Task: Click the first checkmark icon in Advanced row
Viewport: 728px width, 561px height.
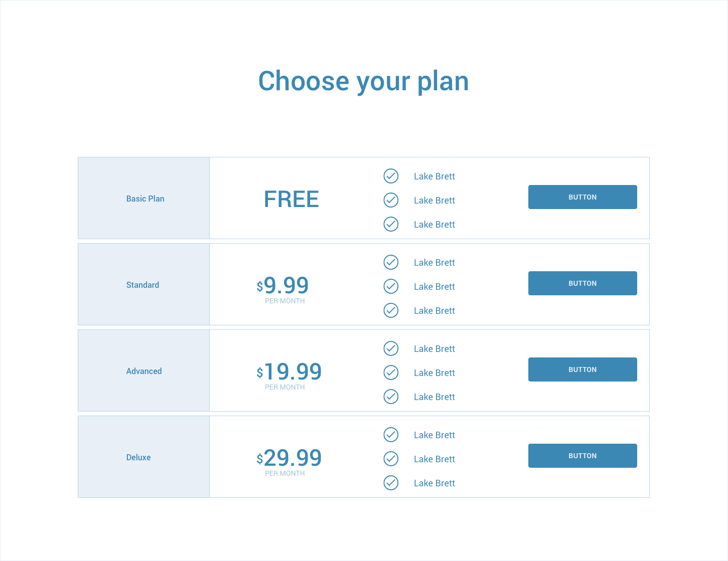Action: [x=391, y=348]
